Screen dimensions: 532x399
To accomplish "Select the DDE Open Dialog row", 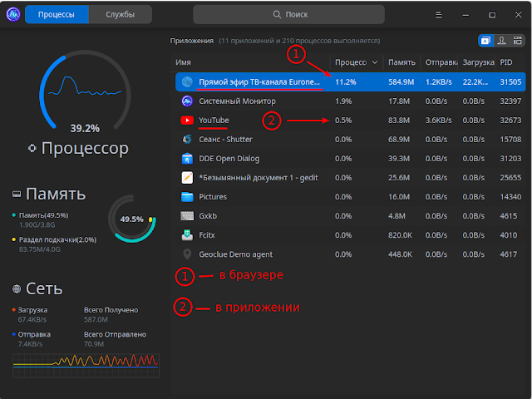I will (x=351, y=159).
